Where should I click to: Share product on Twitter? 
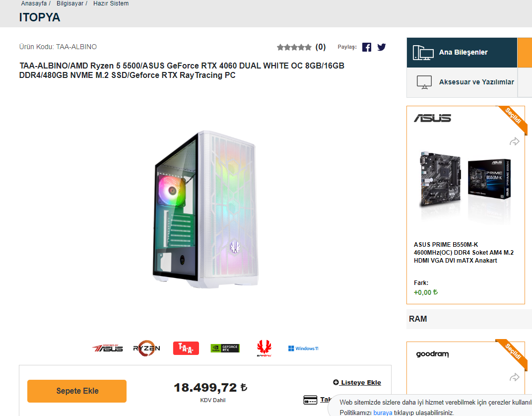[x=381, y=47]
